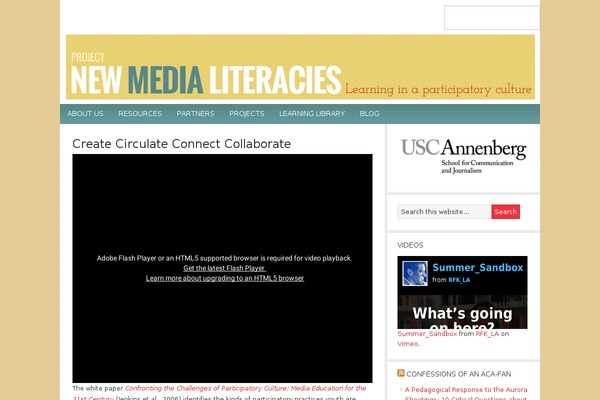The width and height of the screenshot is (600, 400).
Task: Open the Projects menu item
Action: (247, 114)
